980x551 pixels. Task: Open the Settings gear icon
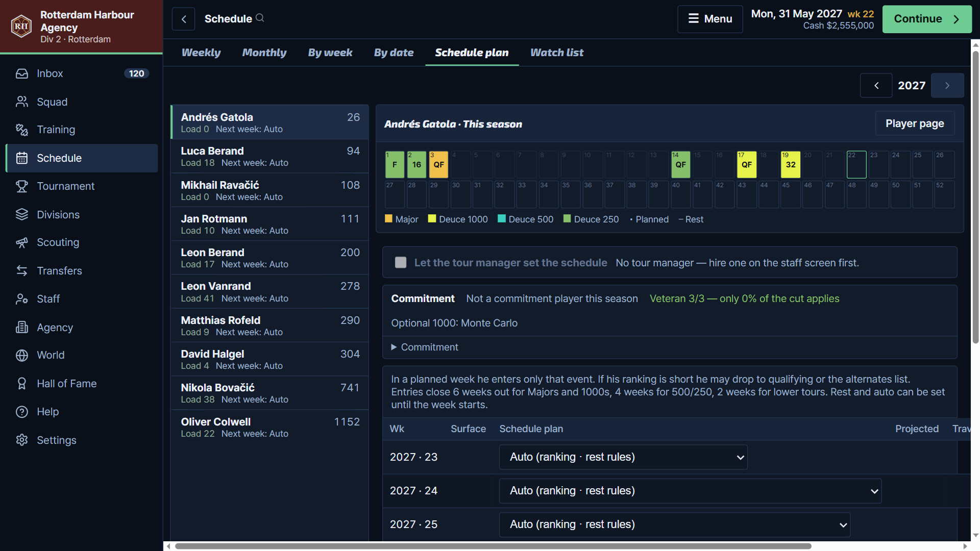22,440
